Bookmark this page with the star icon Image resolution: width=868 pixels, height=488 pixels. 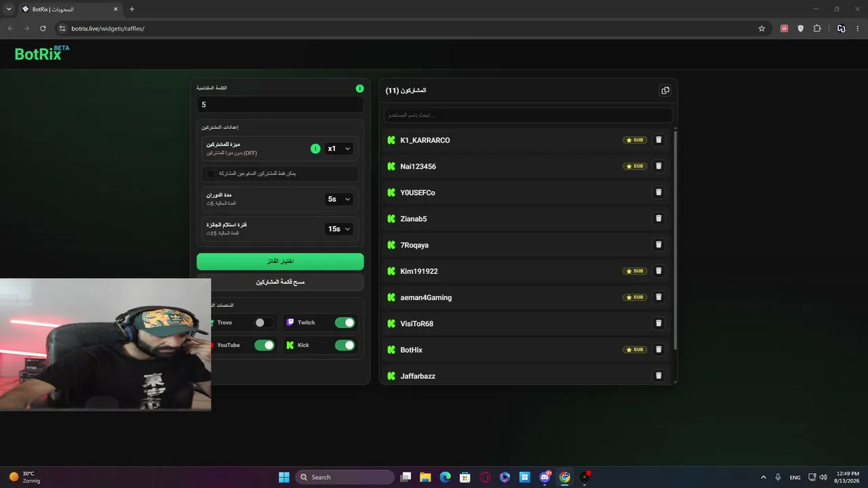[762, 28]
